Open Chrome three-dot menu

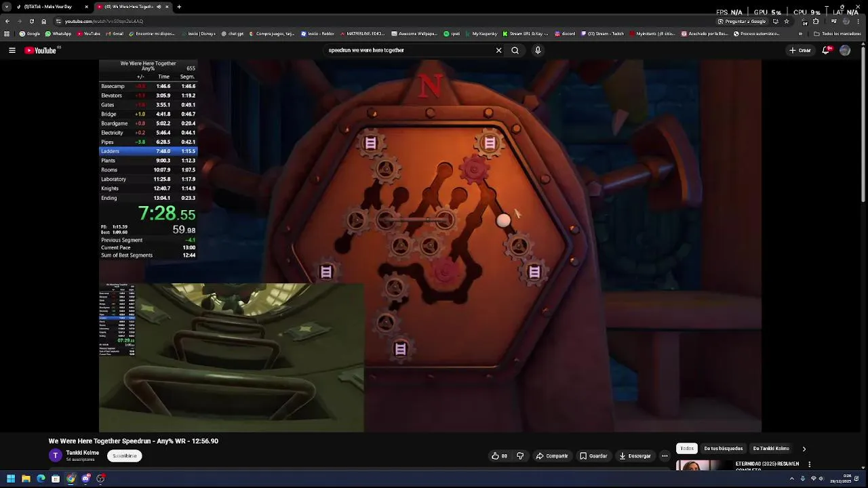pos(859,21)
